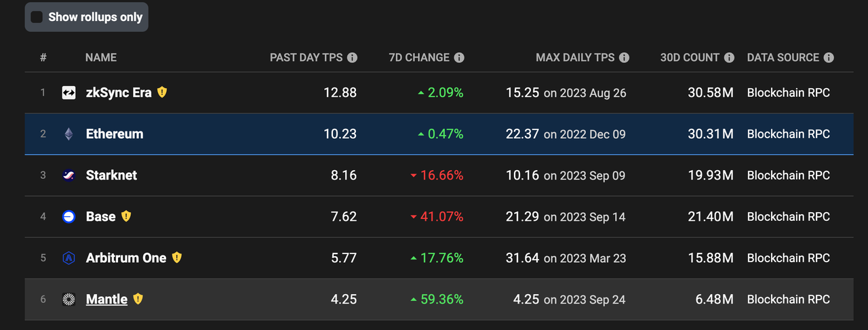
Task: Open the Mantle project link
Action: 106,299
